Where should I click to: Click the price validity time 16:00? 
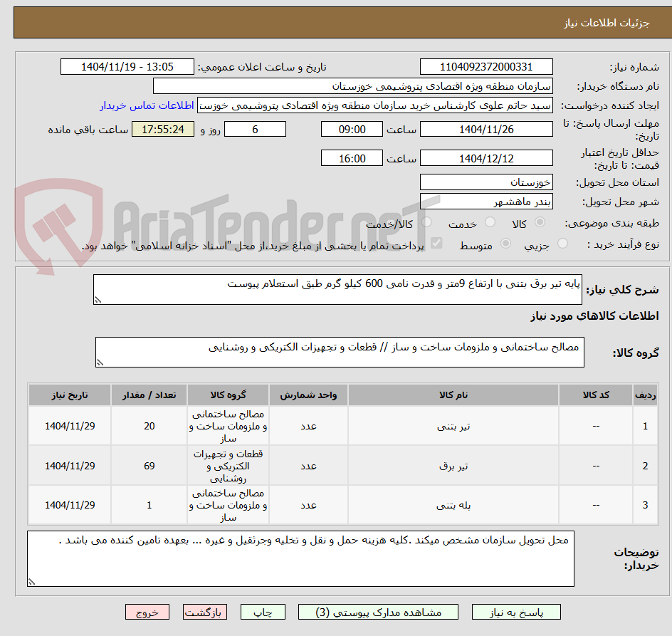tap(352, 158)
